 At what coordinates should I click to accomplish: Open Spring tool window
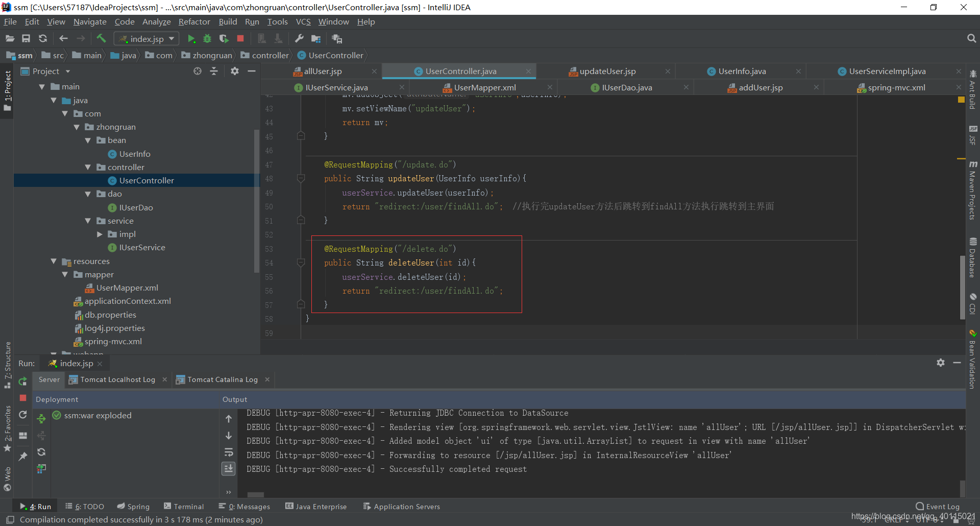click(x=133, y=507)
